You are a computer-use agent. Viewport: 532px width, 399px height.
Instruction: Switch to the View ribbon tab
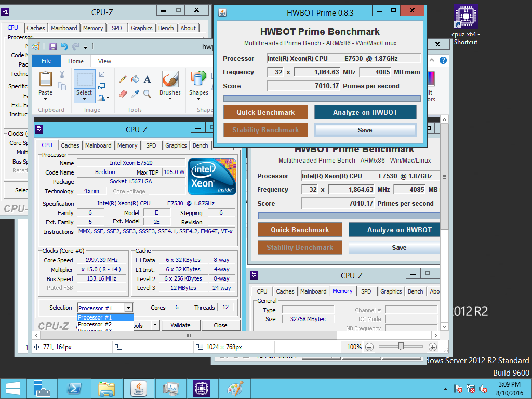pyautogui.click(x=104, y=61)
